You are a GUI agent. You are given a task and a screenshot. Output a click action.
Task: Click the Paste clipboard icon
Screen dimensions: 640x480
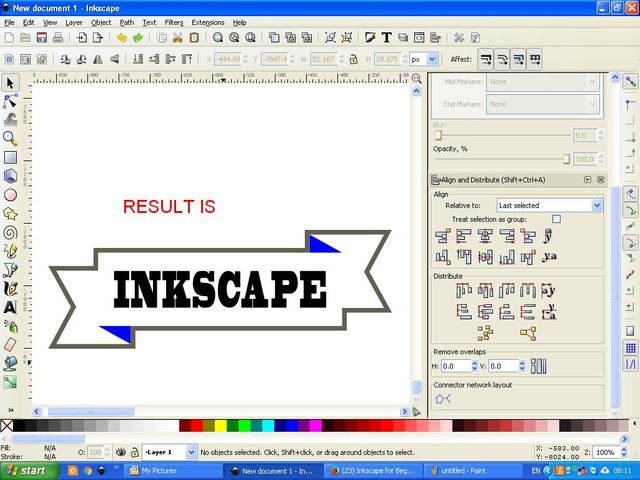pyautogui.click(x=194, y=38)
